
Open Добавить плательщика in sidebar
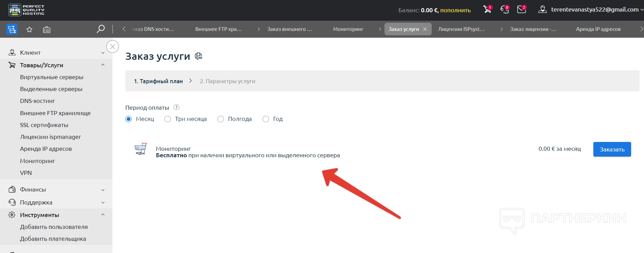pyautogui.click(x=53, y=239)
